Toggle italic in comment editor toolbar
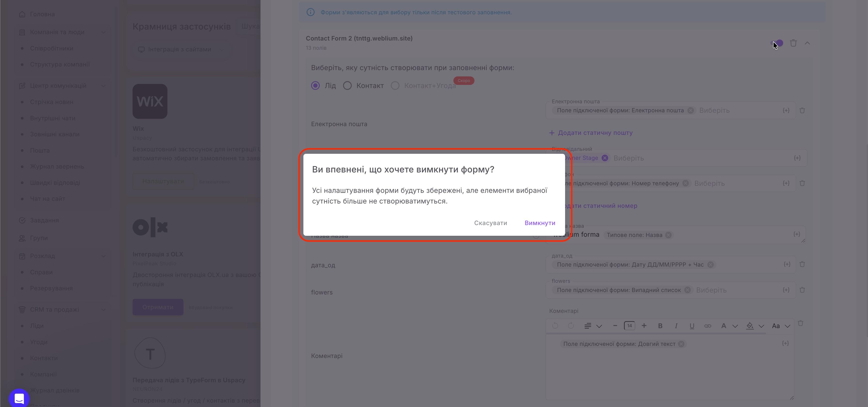Viewport: 868px width, 407px height. [676, 326]
